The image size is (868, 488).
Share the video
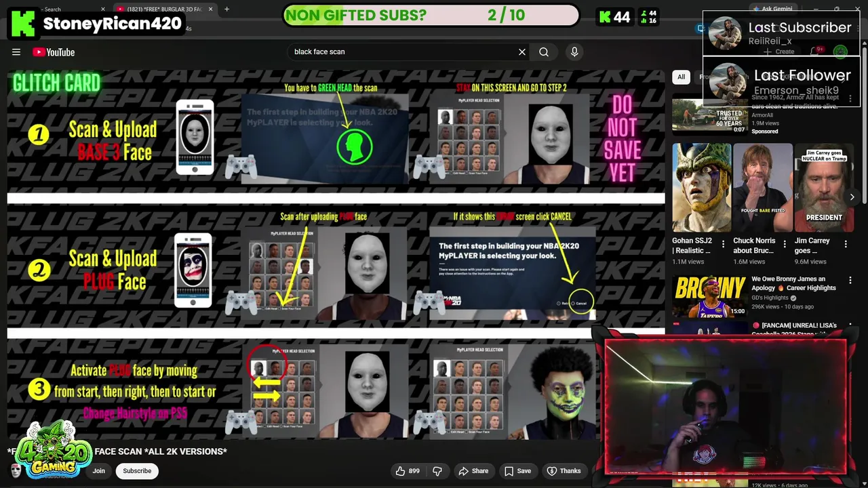point(473,471)
